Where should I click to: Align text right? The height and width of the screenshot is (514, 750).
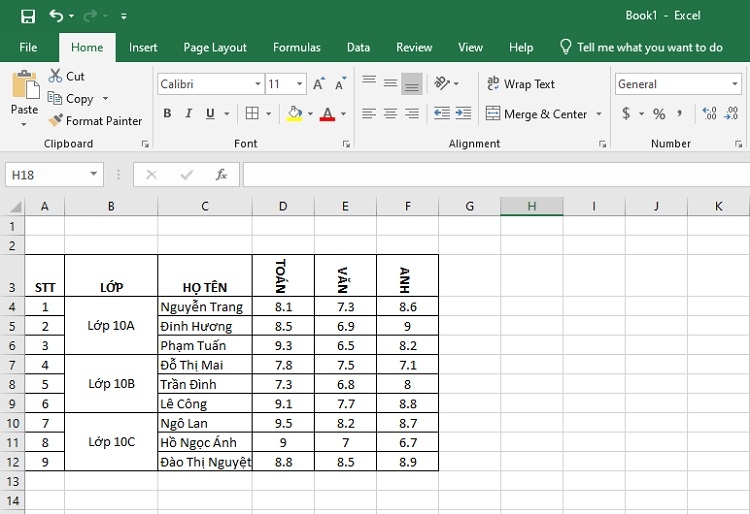pos(412,113)
